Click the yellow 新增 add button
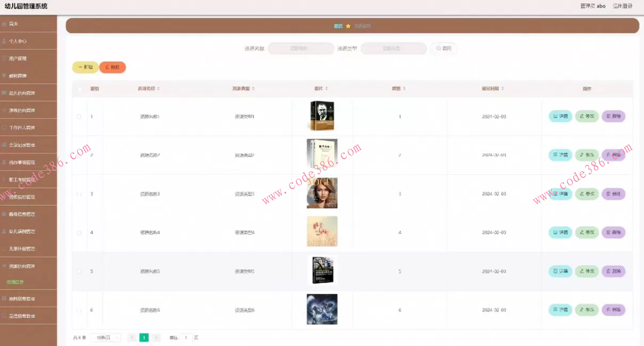Viewport: 644px width, 346px height. [85, 67]
